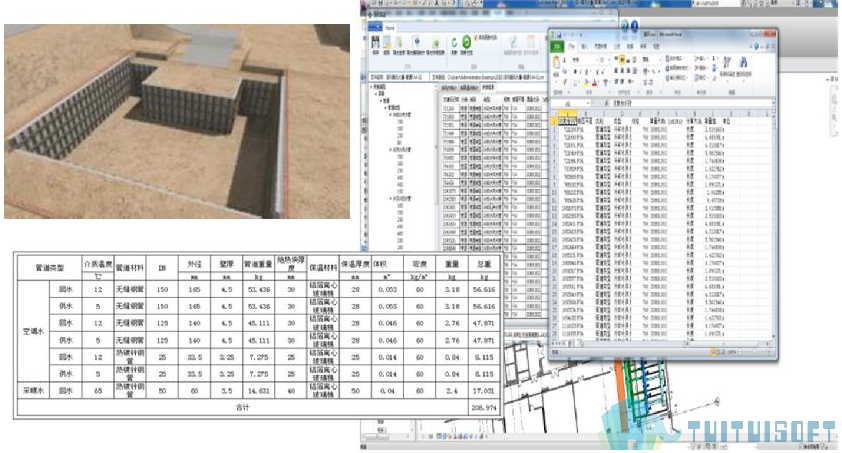Switch to the first table tab in takeoff window
The height and width of the screenshot is (453, 842).
[x=449, y=87]
